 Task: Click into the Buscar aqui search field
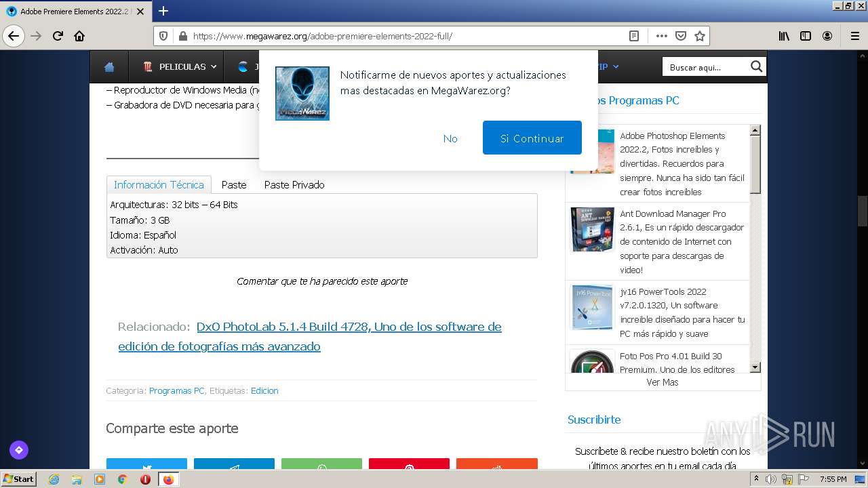coord(705,67)
